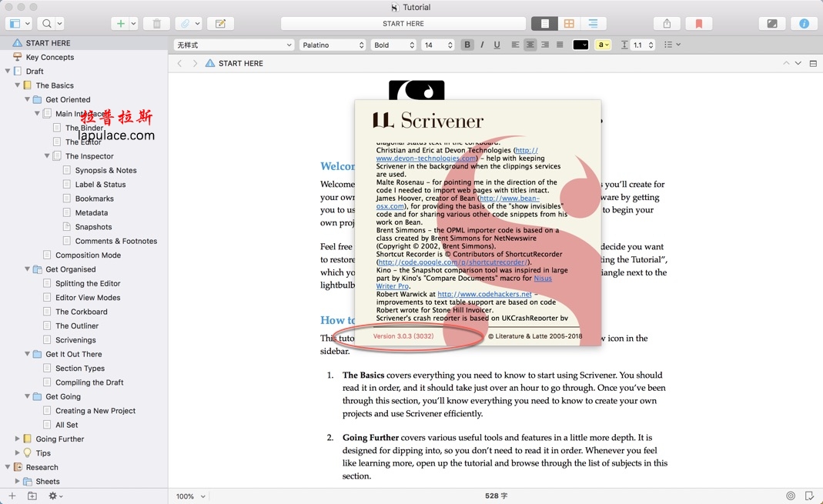
Task: Open the quick reference edit icon
Action: coord(220,24)
